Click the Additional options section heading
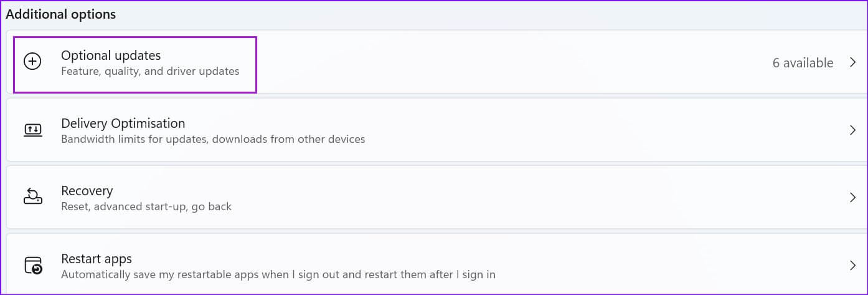This screenshot has height=295, width=868. (61, 14)
